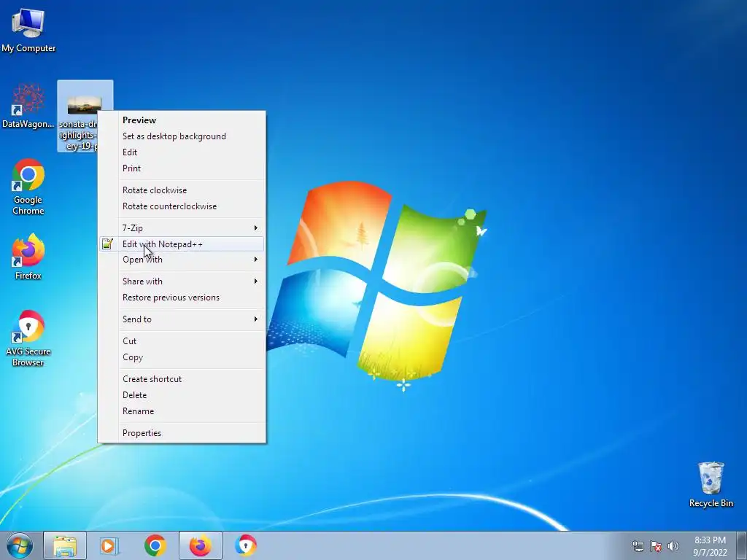The height and width of the screenshot is (560, 747).
Task: Open AVG Secure Browser desktop shortcut
Action: pos(28,338)
